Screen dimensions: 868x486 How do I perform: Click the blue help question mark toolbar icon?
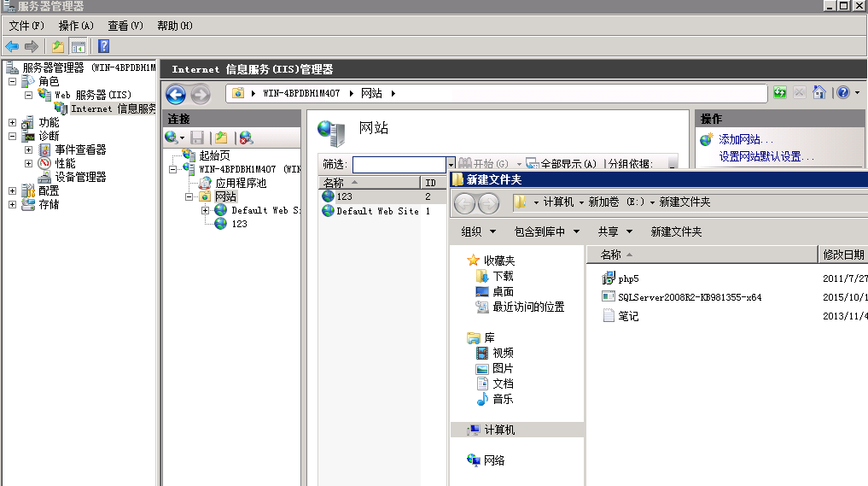103,46
